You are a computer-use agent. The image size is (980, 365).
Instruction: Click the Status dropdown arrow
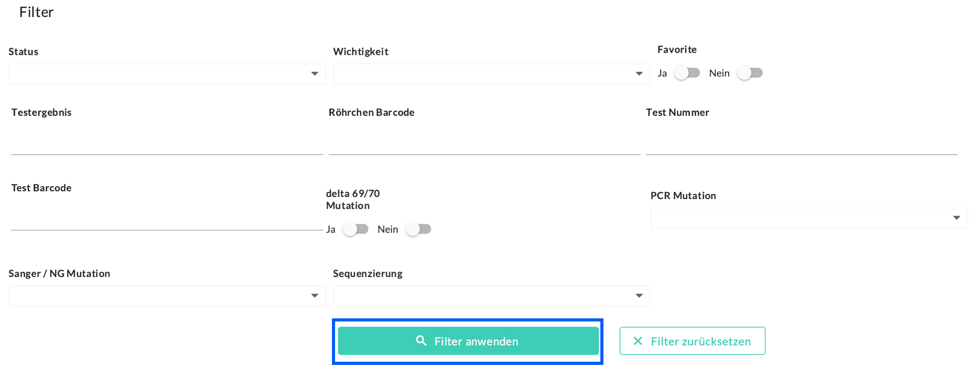314,74
